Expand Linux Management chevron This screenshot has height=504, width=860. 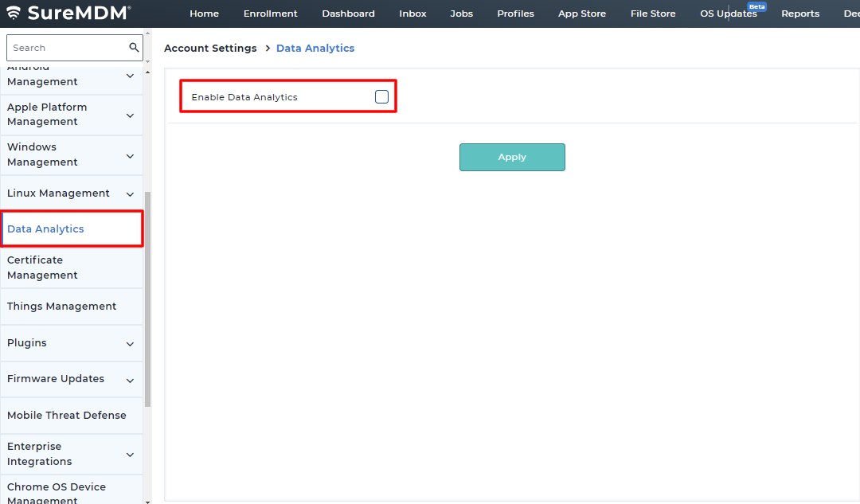[130, 193]
